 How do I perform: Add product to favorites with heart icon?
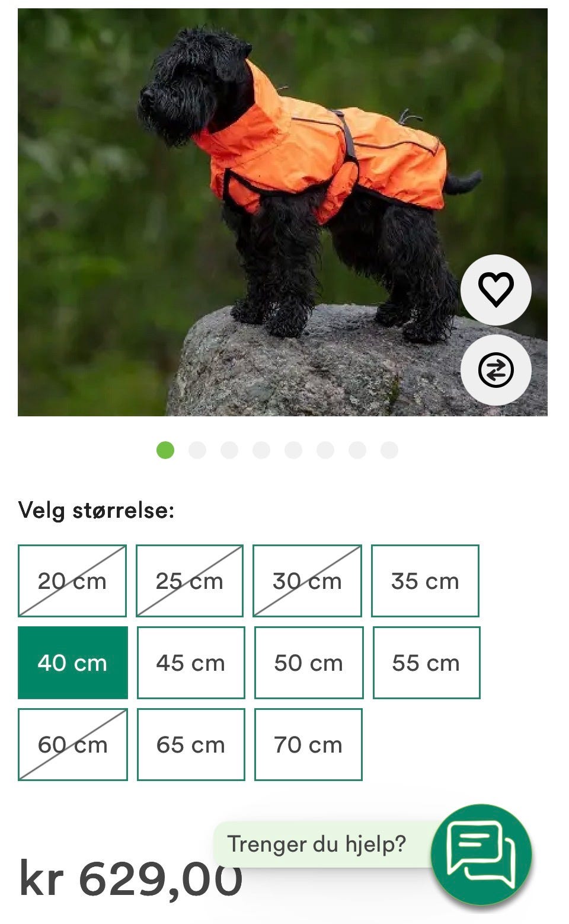[496, 290]
